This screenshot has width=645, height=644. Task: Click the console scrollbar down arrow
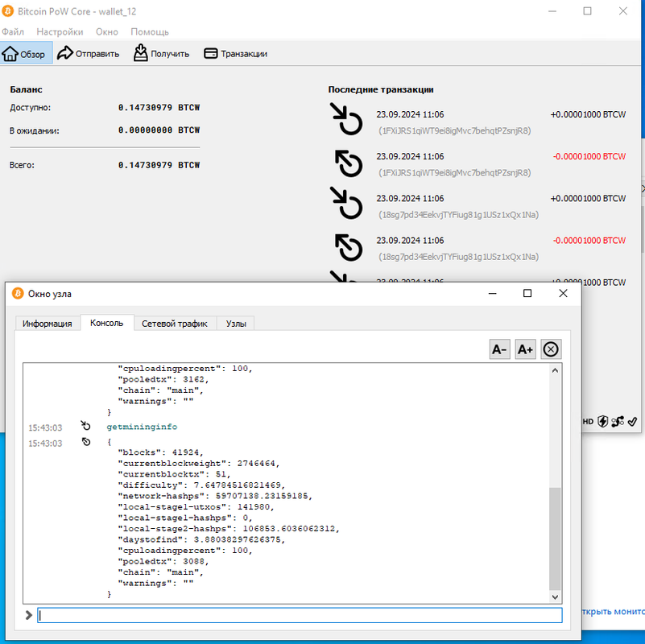pos(555,597)
